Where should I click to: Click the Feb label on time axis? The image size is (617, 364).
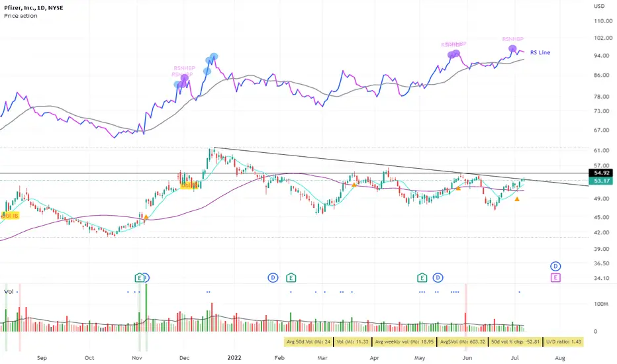tap(279, 357)
